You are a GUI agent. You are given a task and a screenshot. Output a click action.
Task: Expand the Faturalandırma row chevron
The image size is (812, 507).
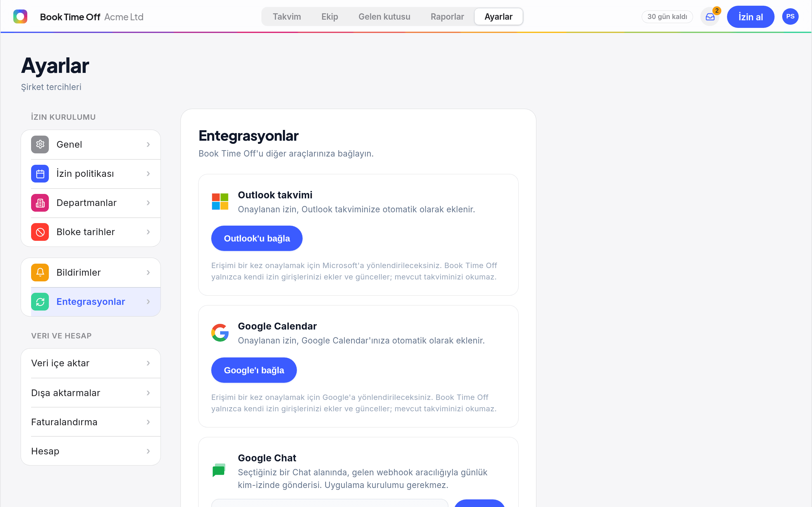point(148,422)
